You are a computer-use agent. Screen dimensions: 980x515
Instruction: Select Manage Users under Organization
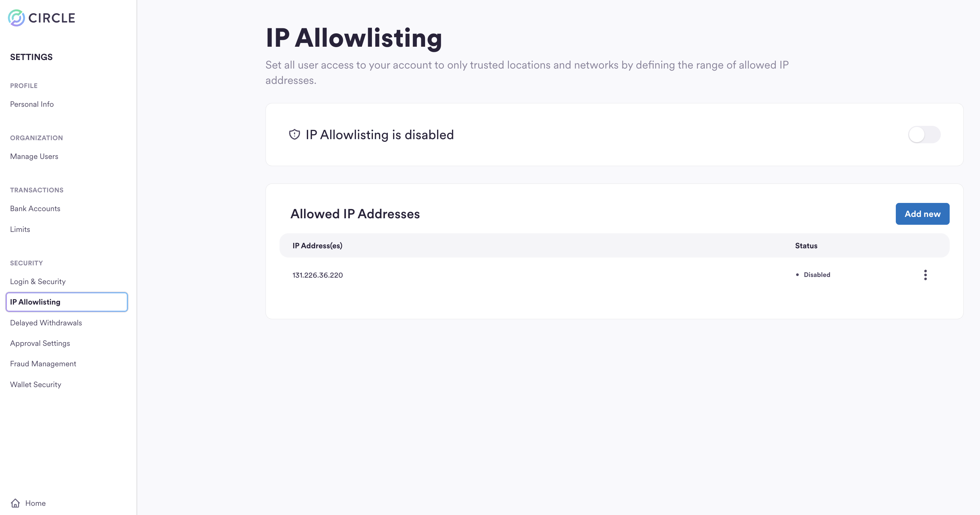pyautogui.click(x=34, y=156)
